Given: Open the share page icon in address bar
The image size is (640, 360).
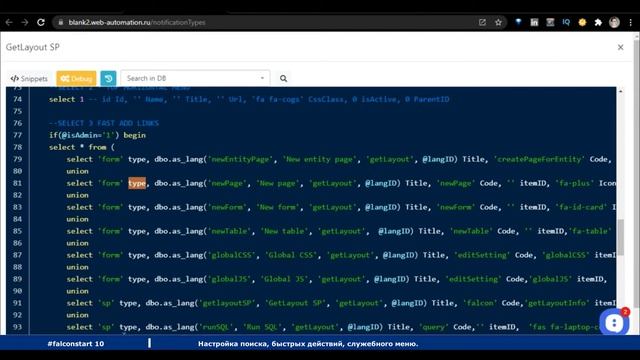Looking at the screenshot, I should [x=482, y=22].
